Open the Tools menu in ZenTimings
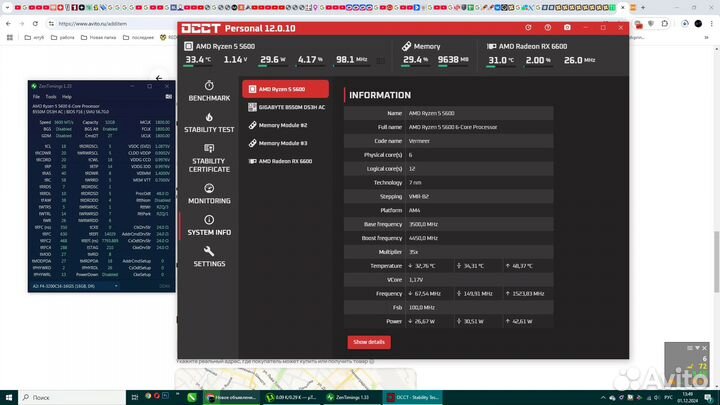Viewport: 720px width, 405px height. coord(51,97)
